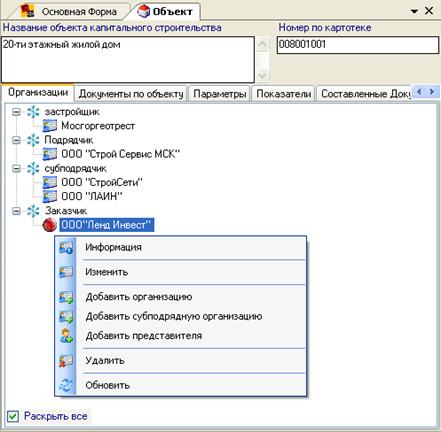Click the Номер по картотеке field
This screenshot has width=441, height=432.
click(x=358, y=45)
